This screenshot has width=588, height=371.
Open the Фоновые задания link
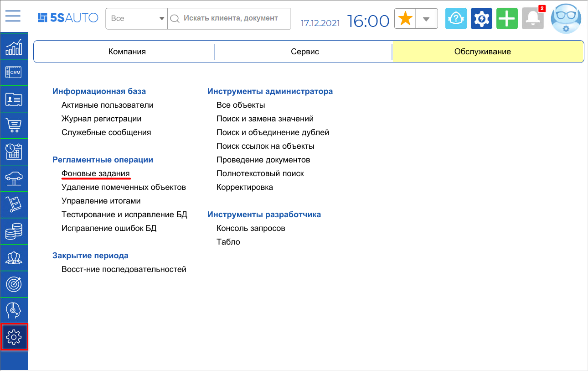tap(96, 173)
